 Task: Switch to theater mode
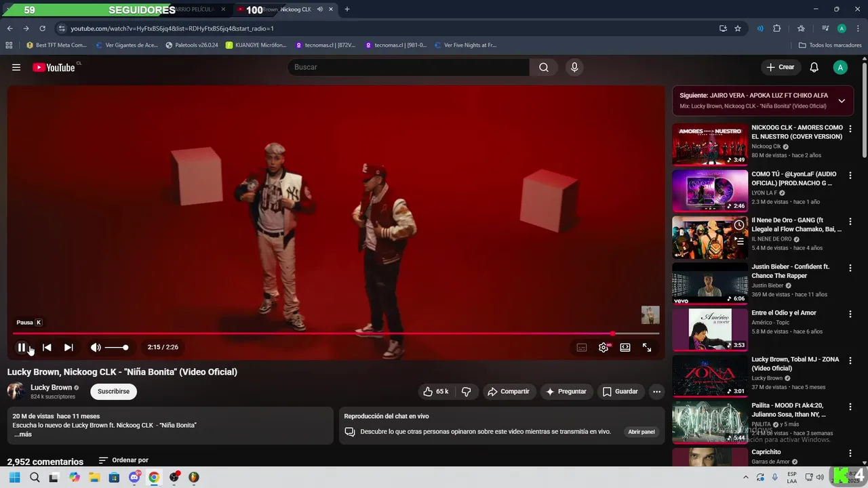[x=625, y=347]
